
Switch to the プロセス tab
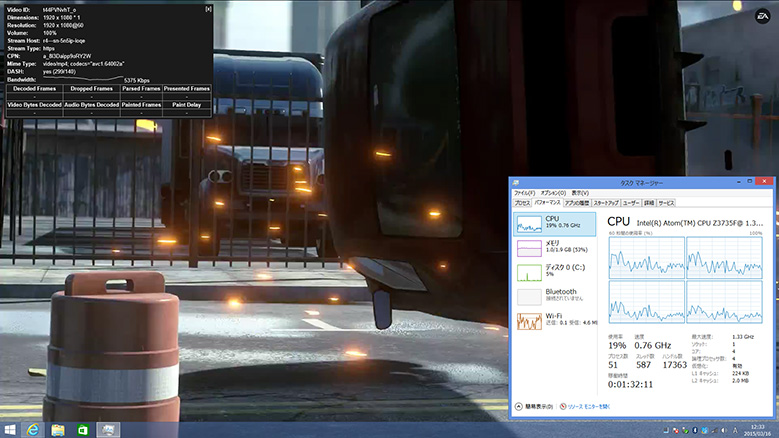coord(522,203)
